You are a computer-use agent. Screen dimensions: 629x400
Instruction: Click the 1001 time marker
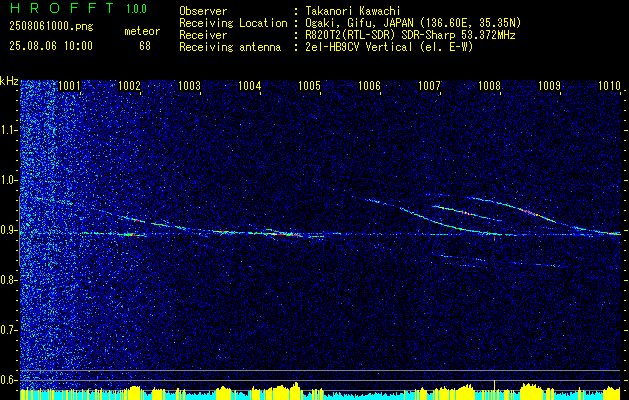click(x=69, y=86)
